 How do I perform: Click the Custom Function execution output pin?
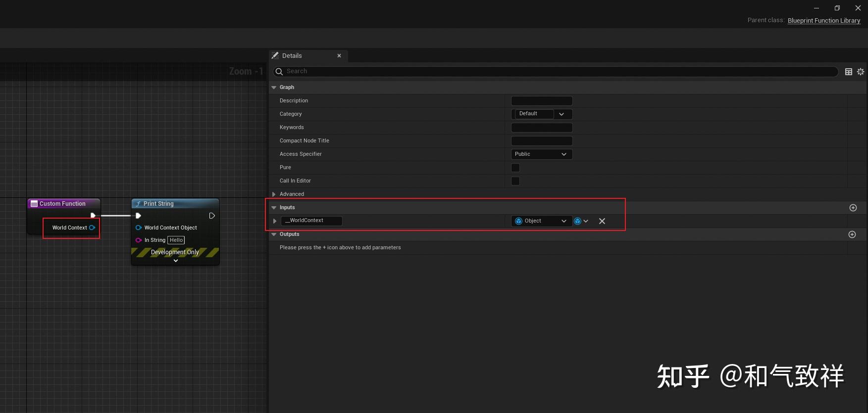click(93, 216)
